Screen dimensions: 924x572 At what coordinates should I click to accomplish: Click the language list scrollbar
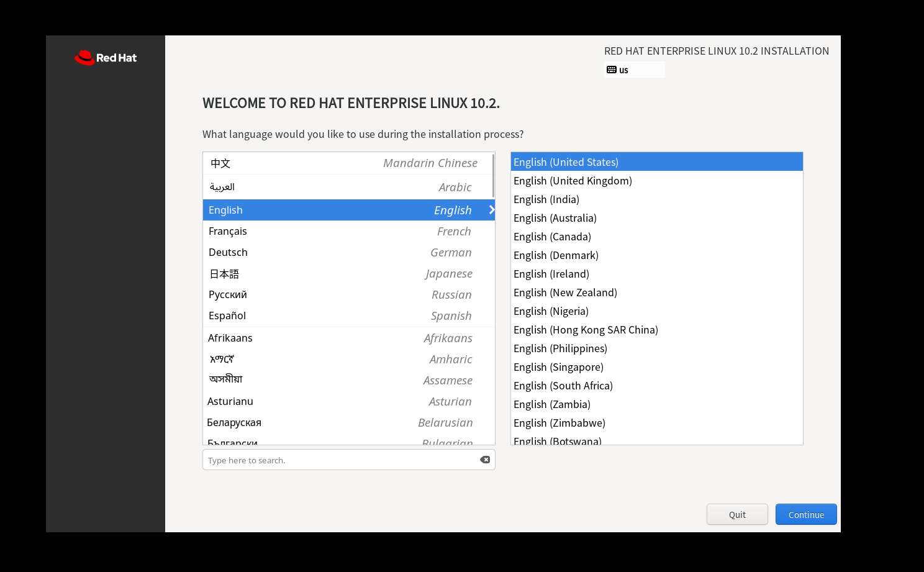(493, 175)
